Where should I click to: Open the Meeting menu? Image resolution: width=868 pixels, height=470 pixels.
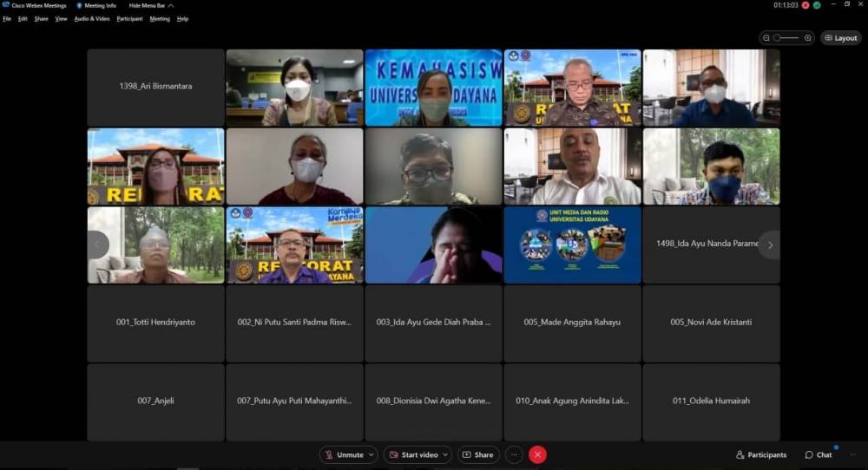[160, 19]
